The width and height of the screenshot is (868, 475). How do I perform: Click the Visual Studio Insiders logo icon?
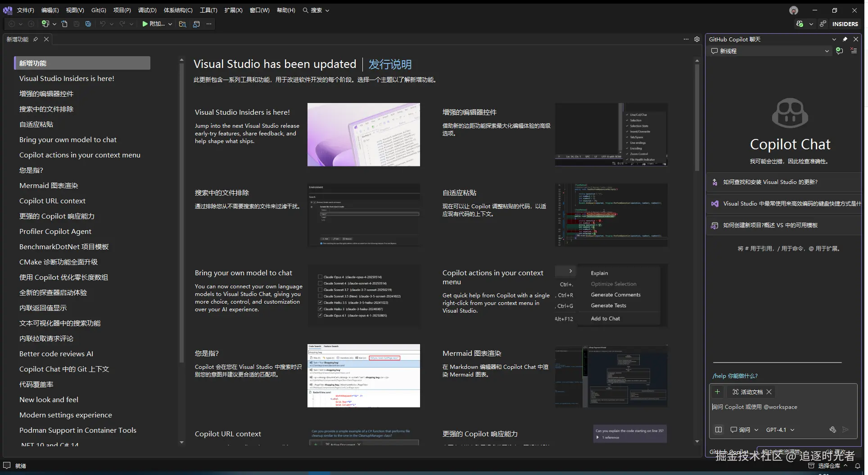(8, 10)
